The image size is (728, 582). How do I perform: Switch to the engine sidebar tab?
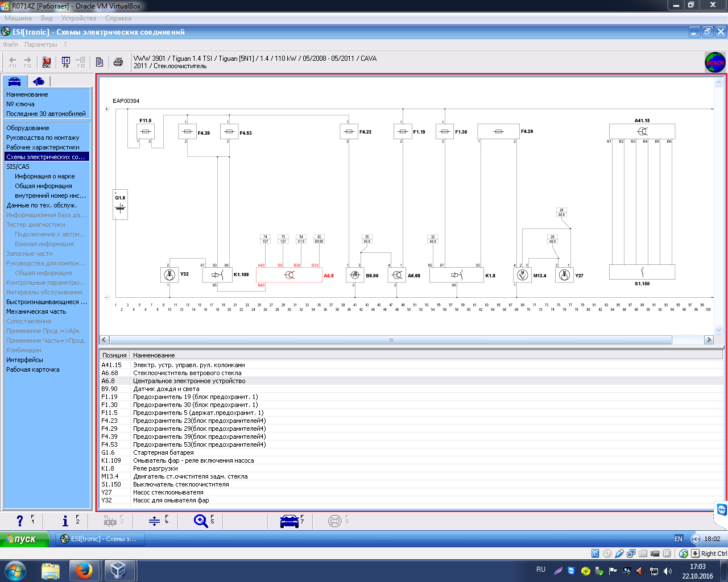tap(39, 81)
